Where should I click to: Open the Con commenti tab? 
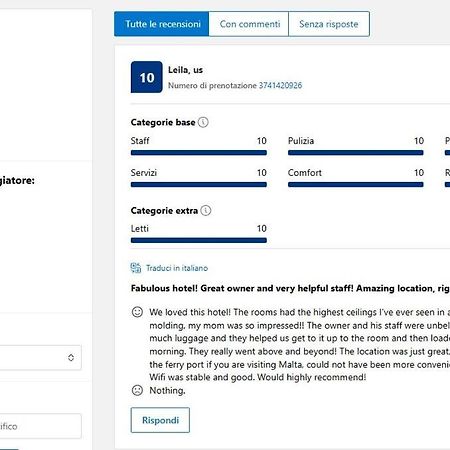click(249, 24)
